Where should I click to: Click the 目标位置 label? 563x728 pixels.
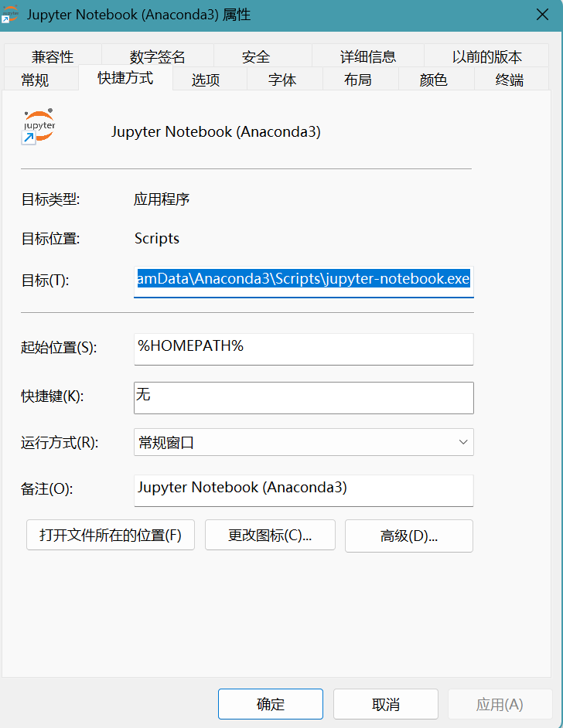(50, 239)
